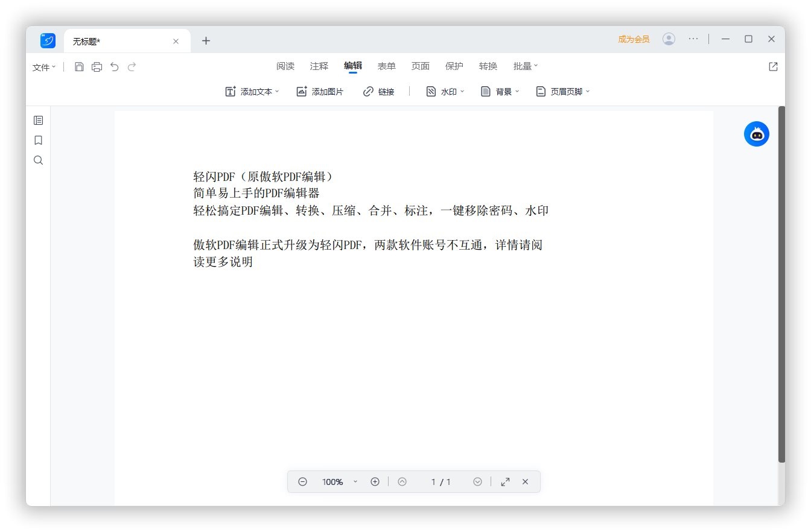The image size is (811, 532).
Task: Click the text 轻闪PDF（原傲软PDF编辑）
Action: (x=263, y=177)
